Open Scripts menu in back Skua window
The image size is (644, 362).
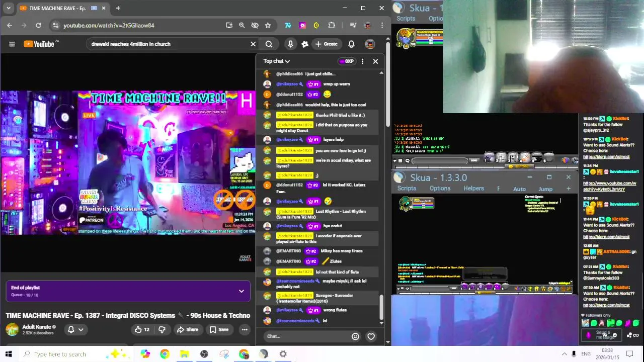pos(406,19)
